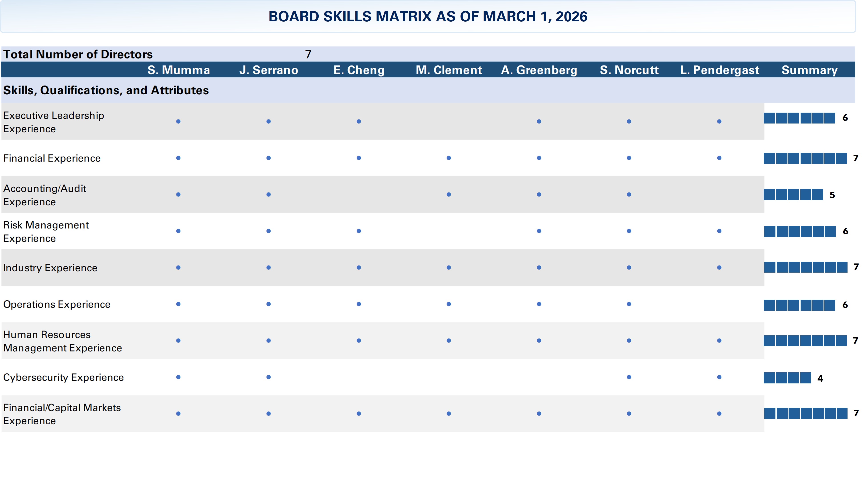Click E. Cheng's Executive Leadership dot
The height and width of the screenshot is (480, 868).
click(x=359, y=121)
